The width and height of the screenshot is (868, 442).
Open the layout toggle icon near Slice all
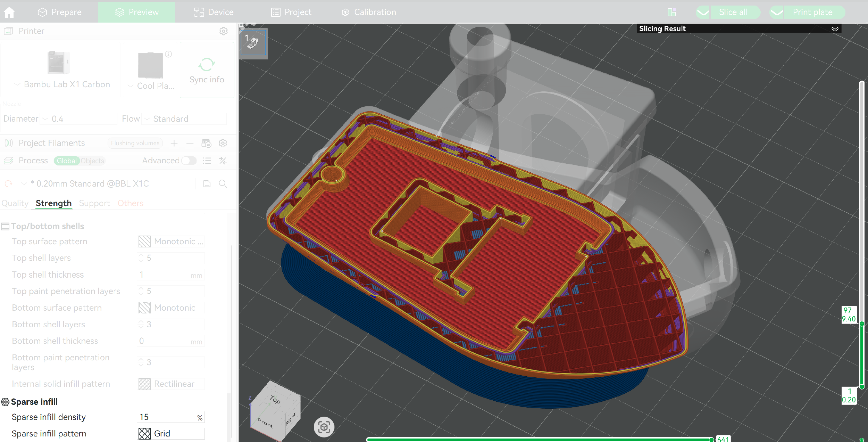click(x=671, y=13)
